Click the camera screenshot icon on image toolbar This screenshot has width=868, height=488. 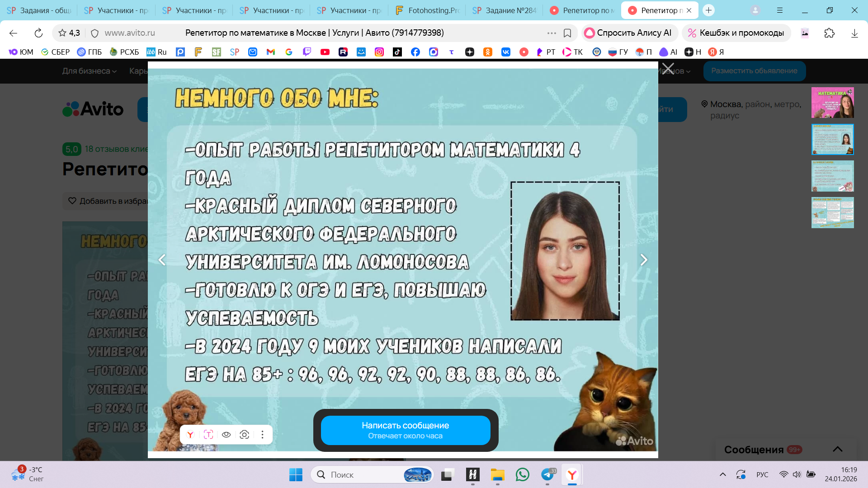[245, 435]
